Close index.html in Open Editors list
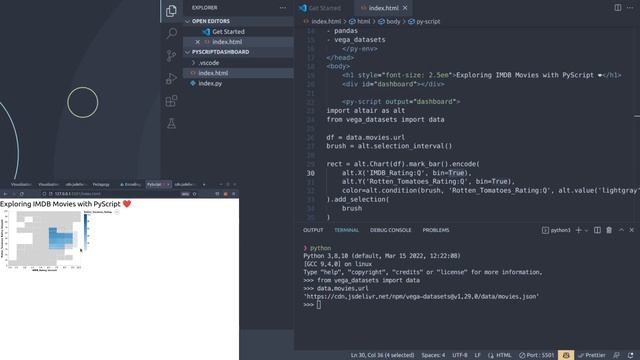This screenshot has width=640, height=360. click(x=198, y=42)
